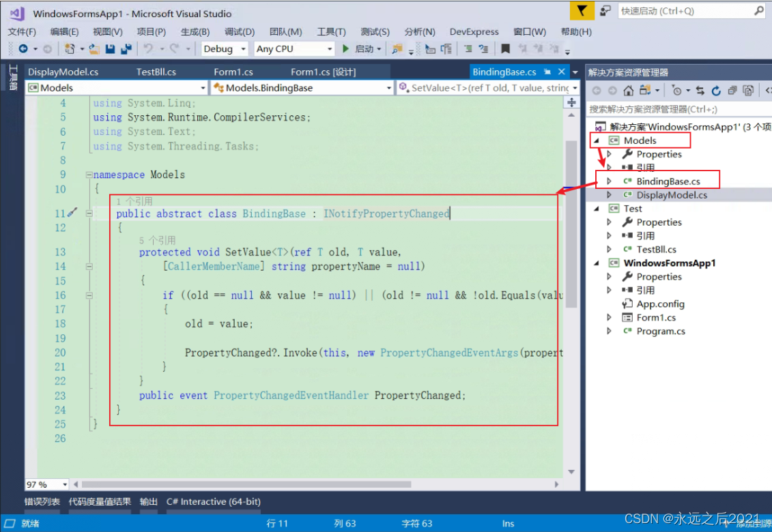
Task: Click the Home icon in Solution Explorer toolbar
Action: click(628, 90)
